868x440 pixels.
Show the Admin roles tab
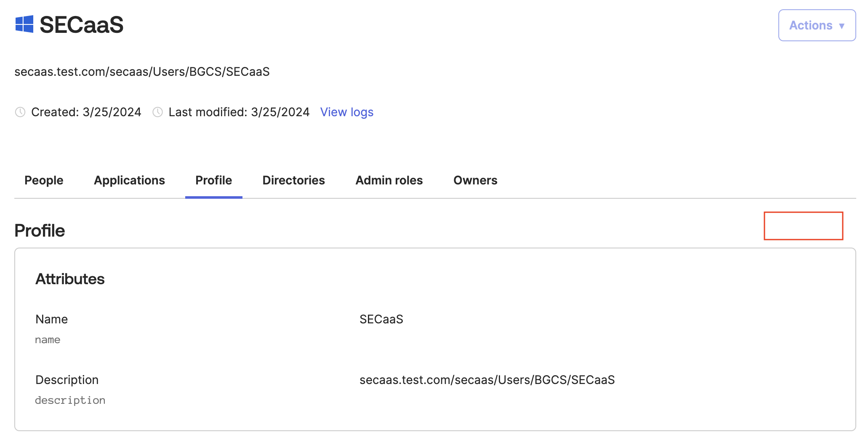(x=389, y=180)
